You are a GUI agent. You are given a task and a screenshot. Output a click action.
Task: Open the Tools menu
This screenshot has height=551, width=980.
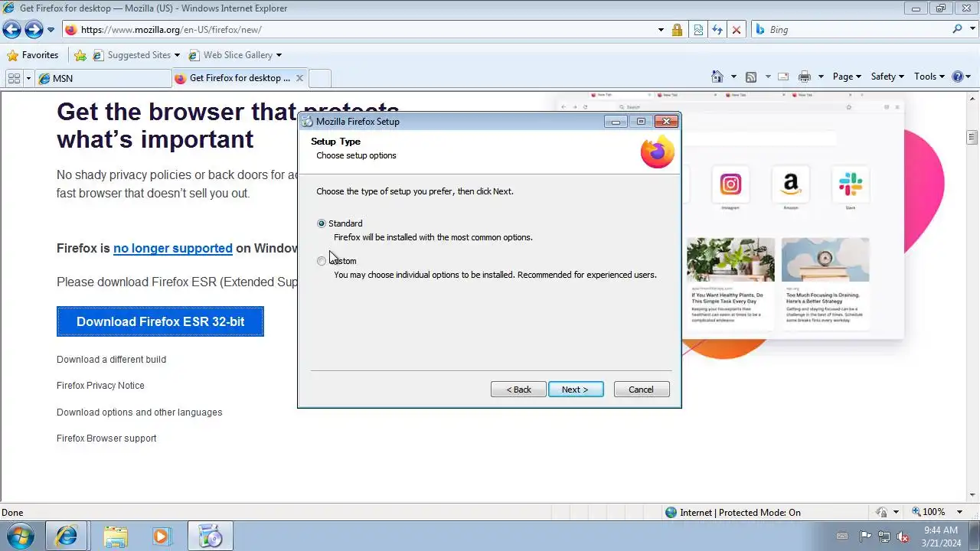(930, 77)
